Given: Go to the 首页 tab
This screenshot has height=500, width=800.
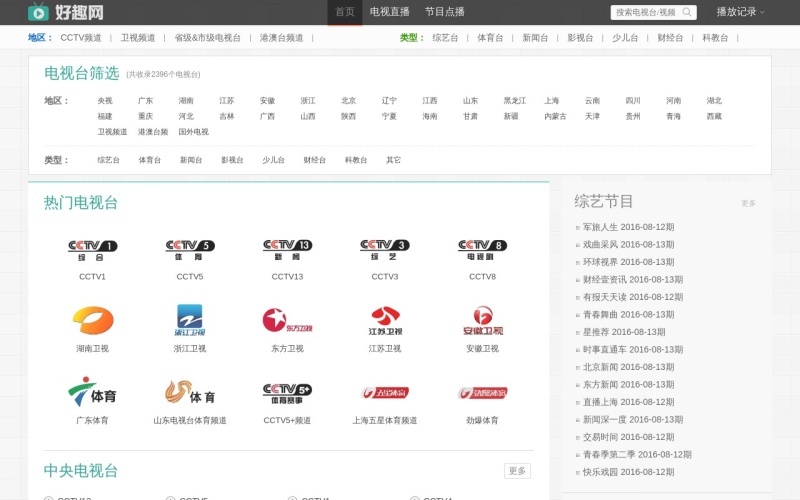Looking at the screenshot, I should click(x=345, y=12).
